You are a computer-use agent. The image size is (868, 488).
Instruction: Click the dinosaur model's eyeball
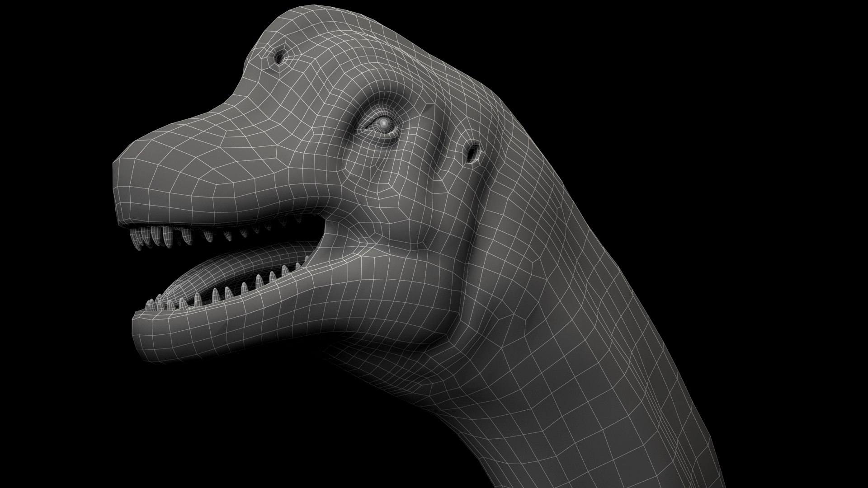coord(383,123)
